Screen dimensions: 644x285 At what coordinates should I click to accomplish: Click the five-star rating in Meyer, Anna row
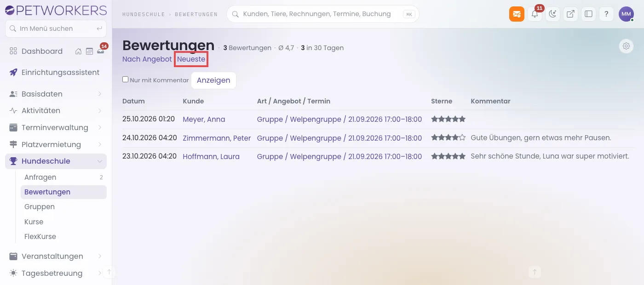tap(448, 119)
